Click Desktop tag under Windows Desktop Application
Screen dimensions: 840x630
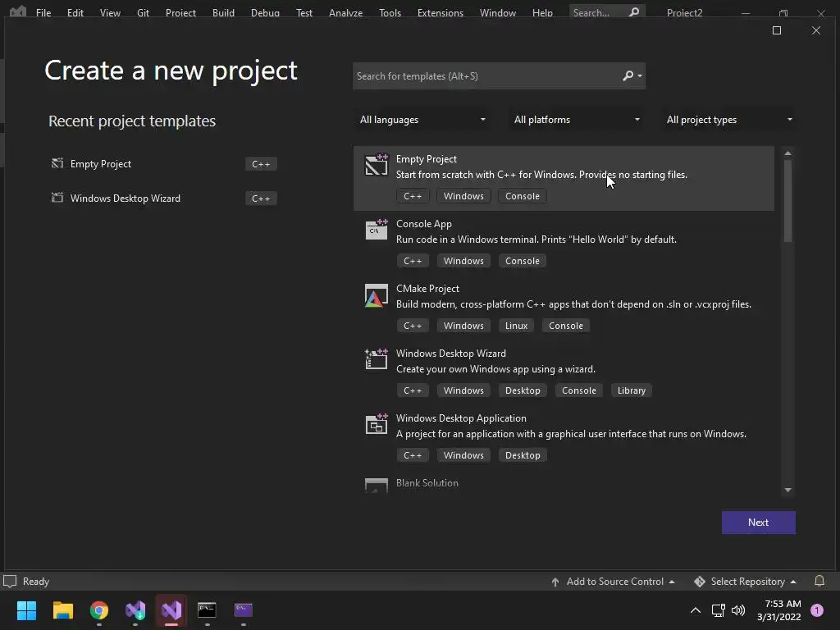523,455
